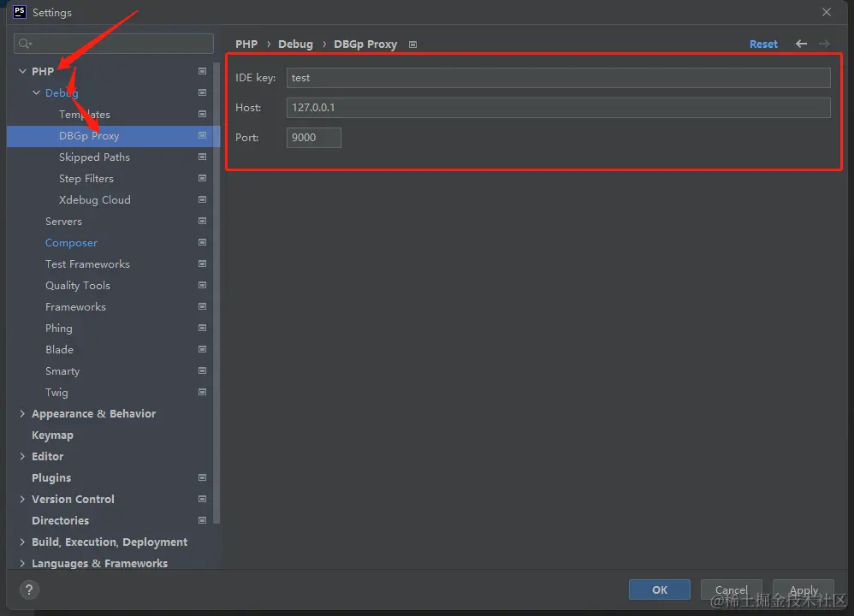The image size is (854, 616).
Task: Click the project-level icon beside Quality Tools
Action: 202,285
